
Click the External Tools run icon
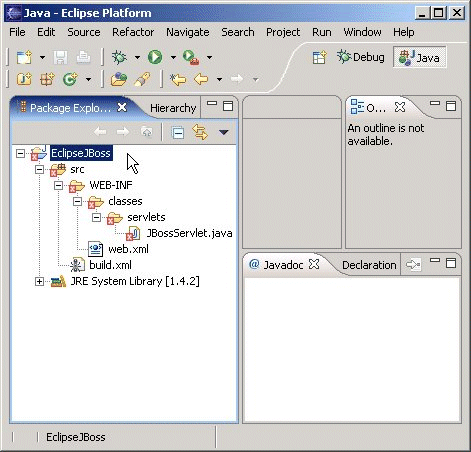191,57
